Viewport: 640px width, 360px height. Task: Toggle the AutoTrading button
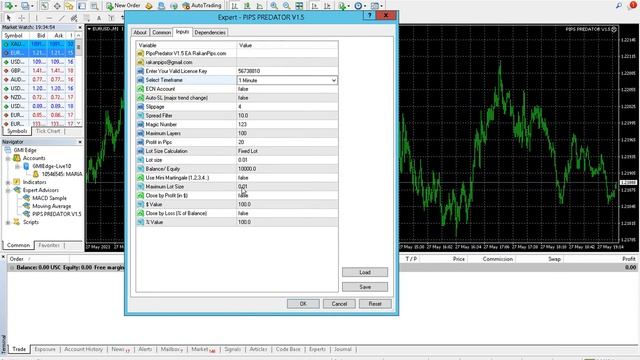point(202,6)
